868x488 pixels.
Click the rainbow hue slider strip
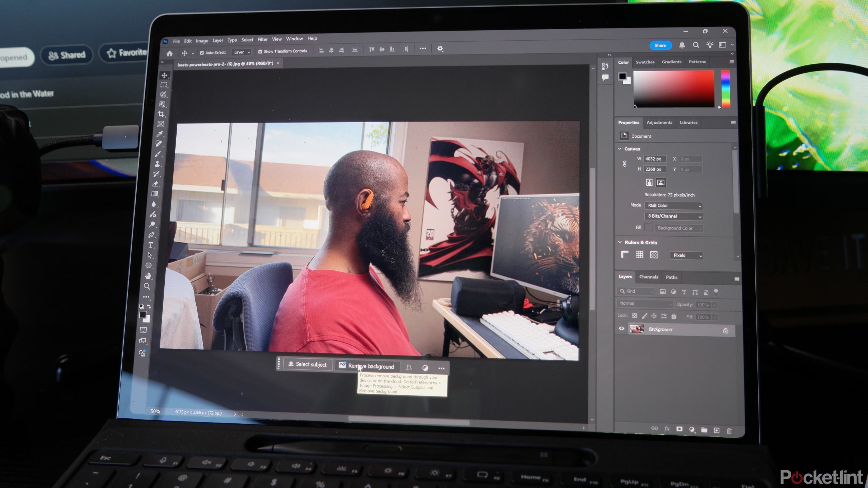click(x=725, y=89)
